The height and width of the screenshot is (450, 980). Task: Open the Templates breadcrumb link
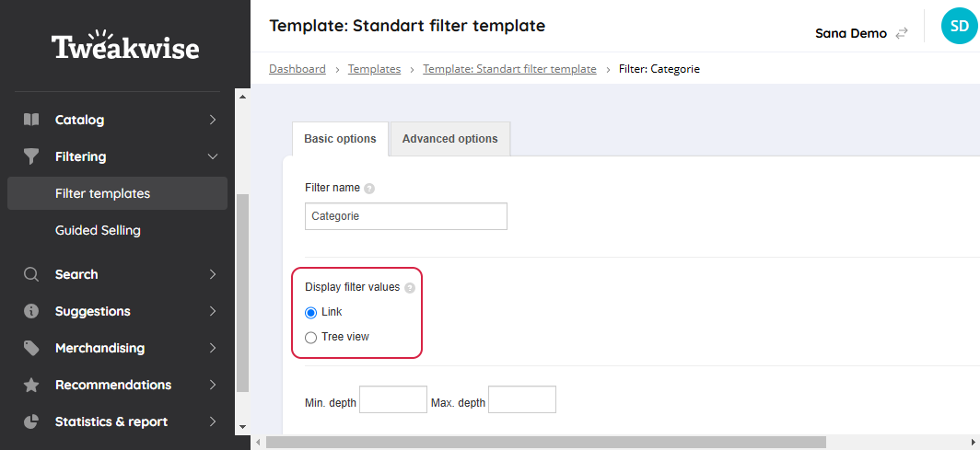[374, 69]
